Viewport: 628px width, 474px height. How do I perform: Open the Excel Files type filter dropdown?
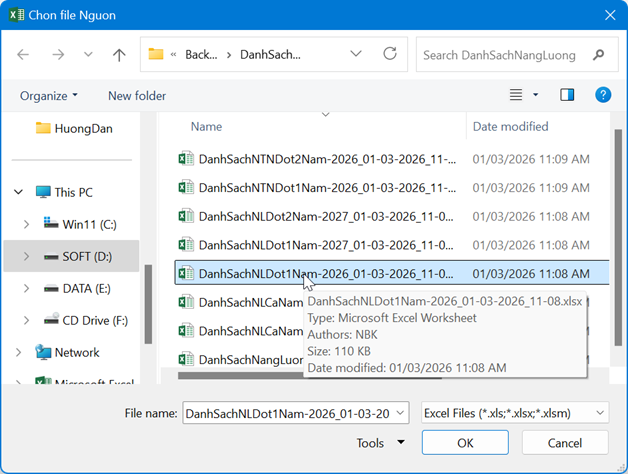[x=515, y=413]
